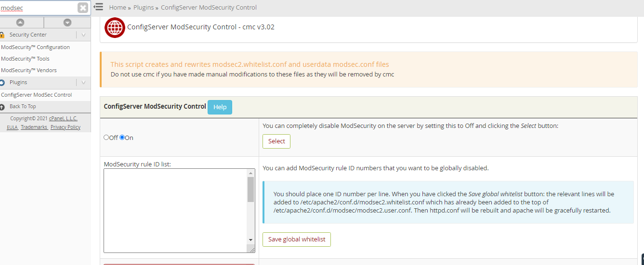The image size is (644, 265).
Task: Go to Home in breadcrumb
Action: (118, 7)
